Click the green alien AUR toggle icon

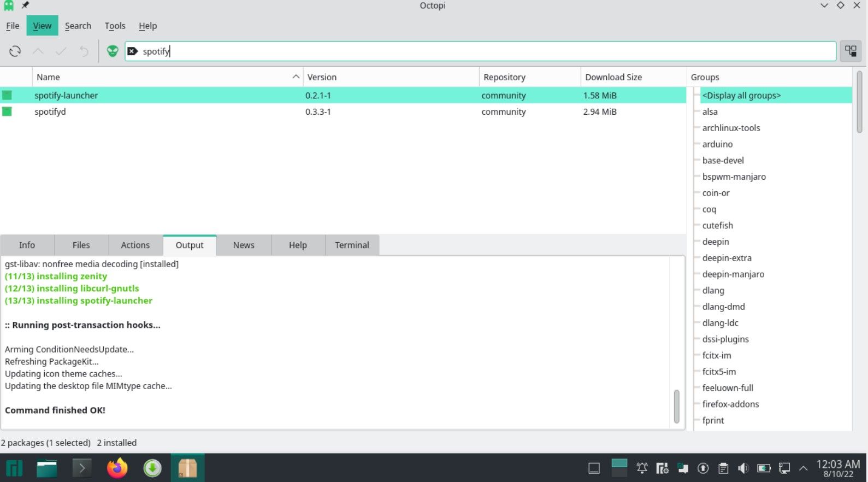(x=113, y=51)
